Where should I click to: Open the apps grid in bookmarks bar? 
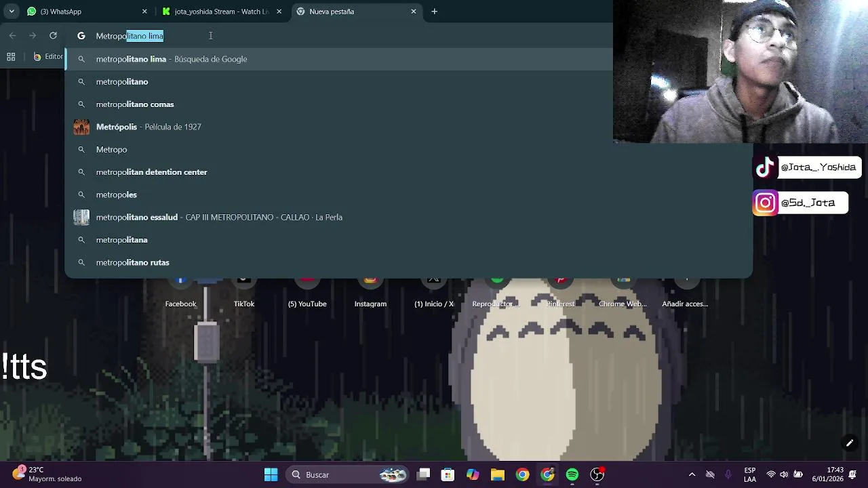(x=11, y=57)
